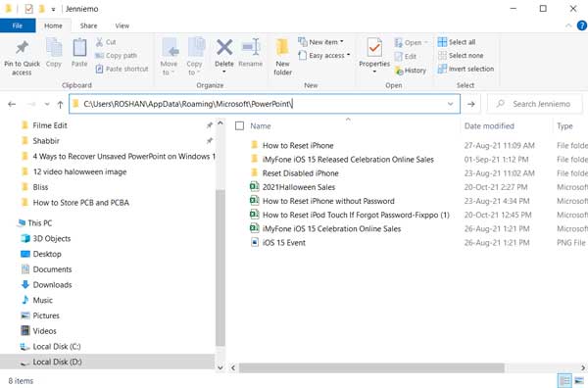The width and height of the screenshot is (588, 388).
Task: Click Select none
Action: click(461, 56)
